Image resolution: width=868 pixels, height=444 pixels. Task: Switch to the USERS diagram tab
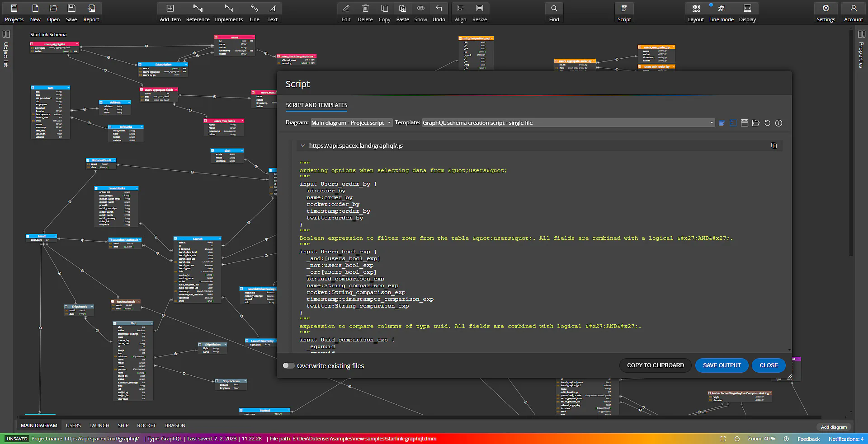pyautogui.click(x=73, y=425)
